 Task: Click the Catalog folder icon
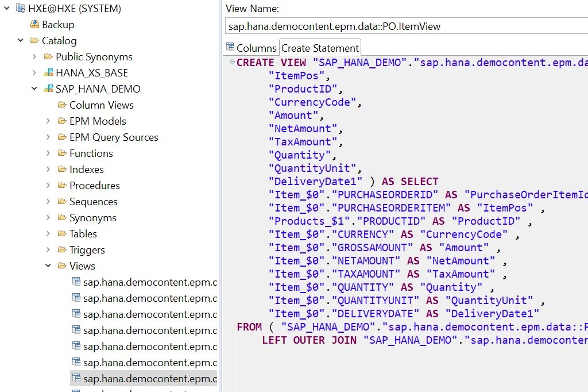34,41
